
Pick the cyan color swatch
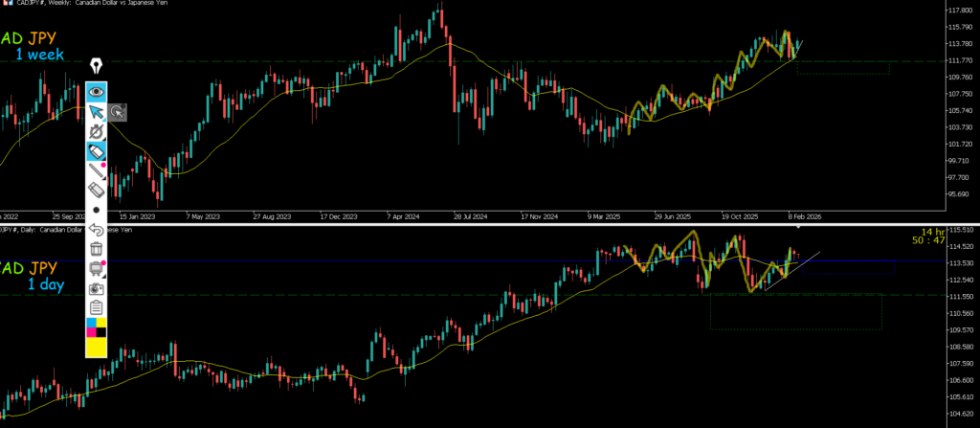91,323
